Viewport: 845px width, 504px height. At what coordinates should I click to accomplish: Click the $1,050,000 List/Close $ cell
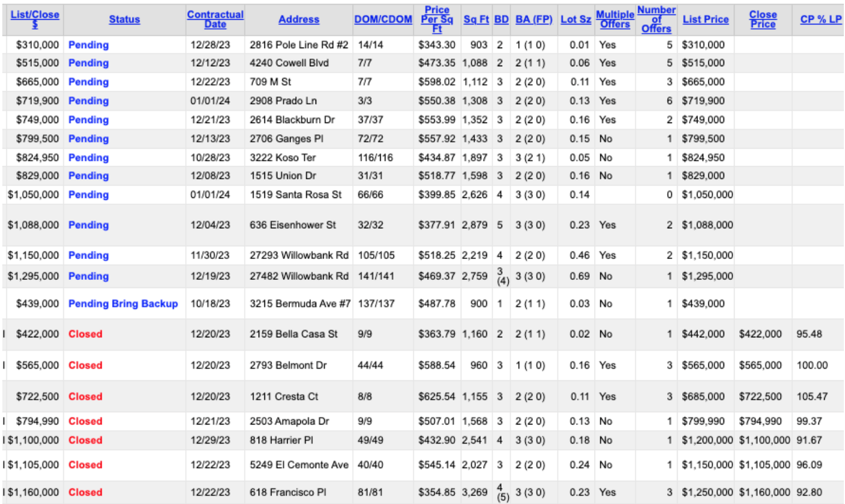[x=33, y=195]
